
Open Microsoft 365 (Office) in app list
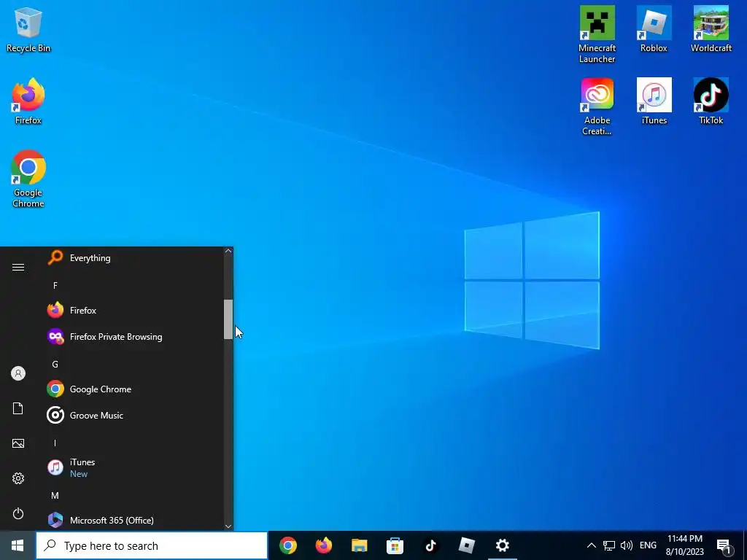click(x=133, y=520)
